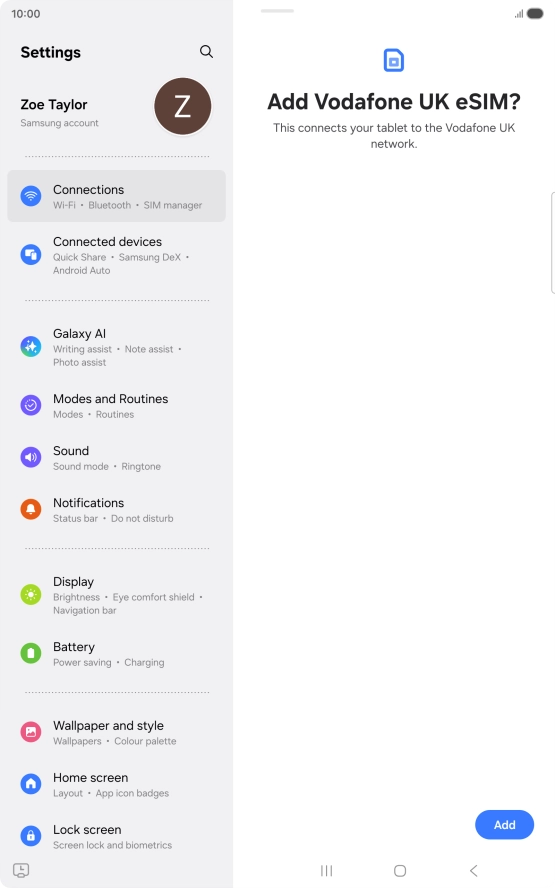Tap the Sound speaker icon

click(x=31, y=457)
